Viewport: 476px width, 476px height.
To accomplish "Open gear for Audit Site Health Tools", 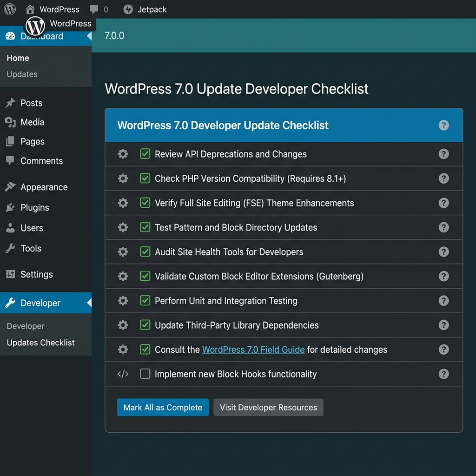I will (123, 251).
